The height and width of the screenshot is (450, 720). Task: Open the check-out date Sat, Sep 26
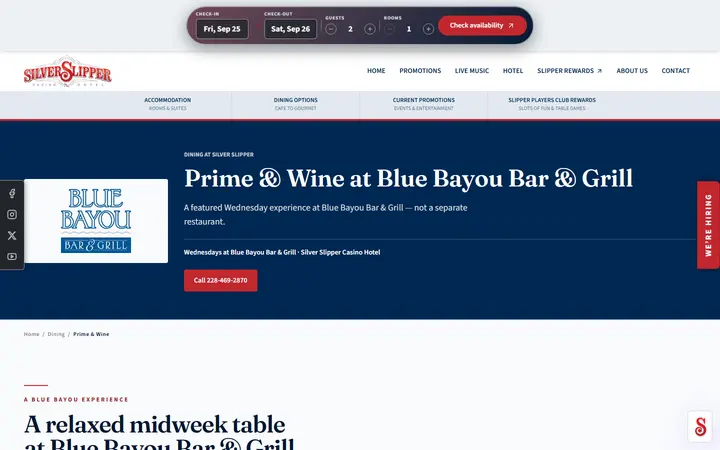click(290, 29)
